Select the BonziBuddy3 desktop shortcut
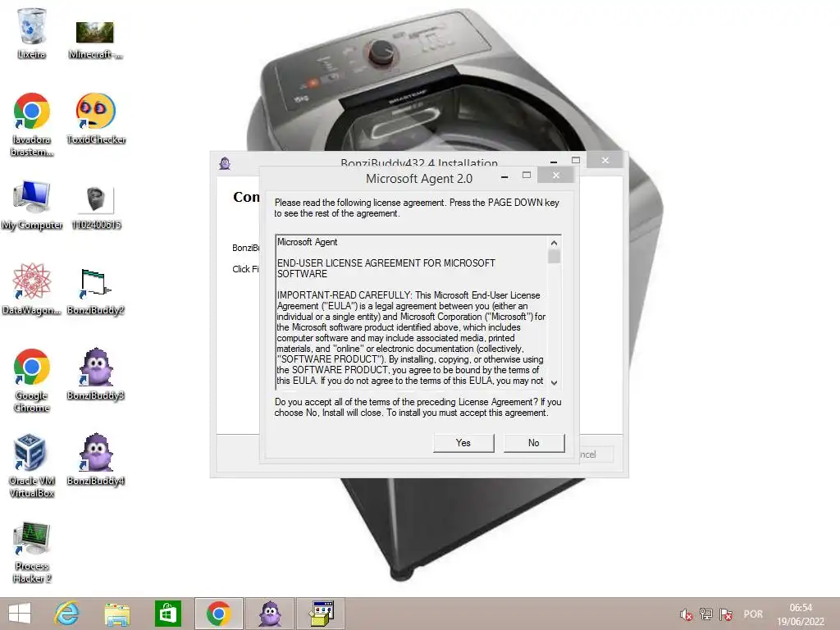The image size is (840, 630). point(96,374)
